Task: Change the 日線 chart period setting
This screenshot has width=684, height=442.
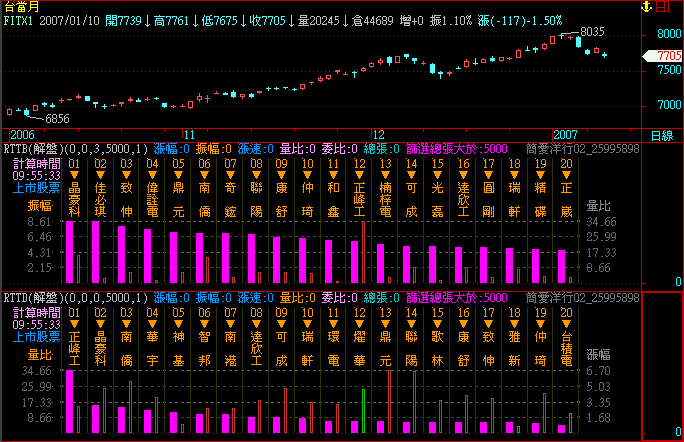Action: 661,135
